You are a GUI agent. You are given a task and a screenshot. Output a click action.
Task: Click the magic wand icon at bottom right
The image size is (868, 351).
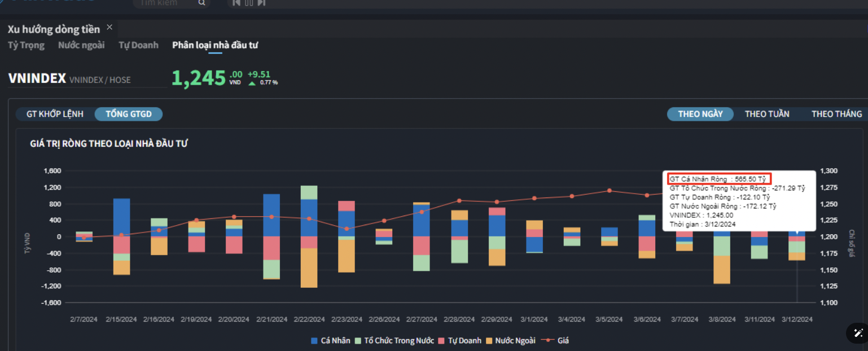point(858,333)
